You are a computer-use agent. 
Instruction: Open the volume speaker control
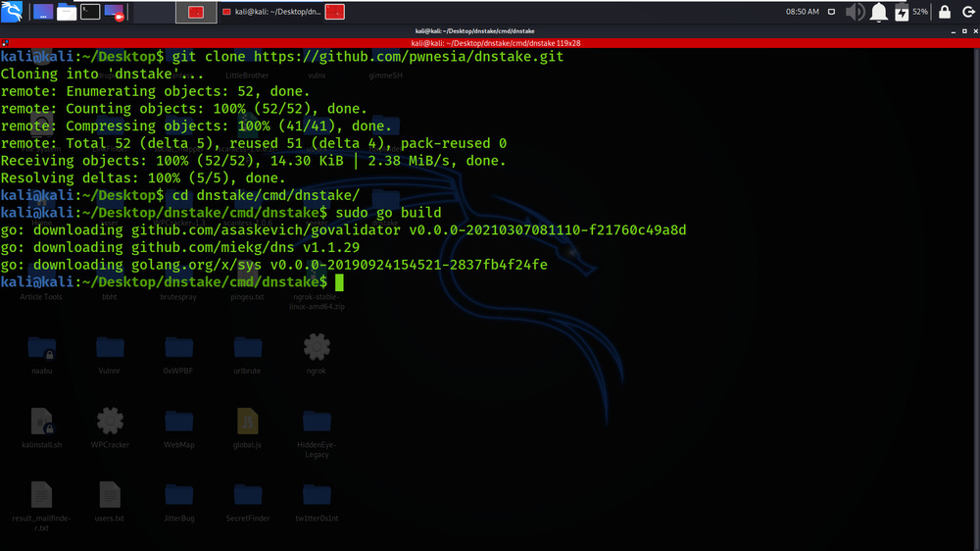point(855,12)
